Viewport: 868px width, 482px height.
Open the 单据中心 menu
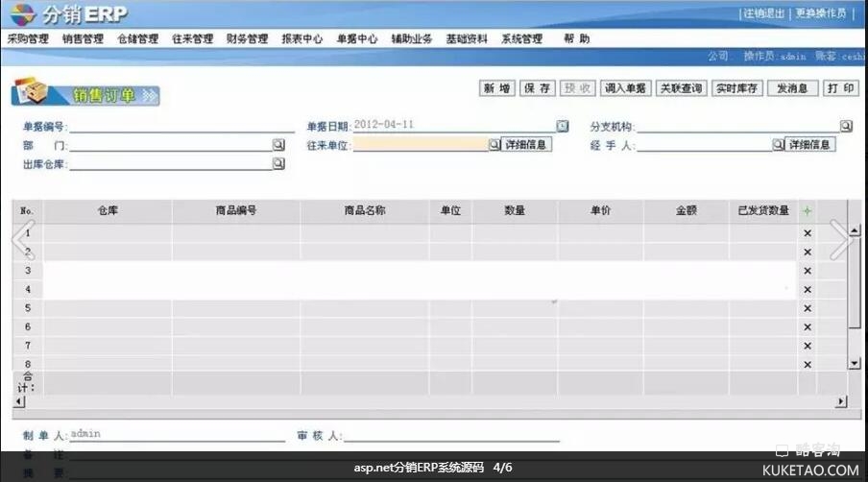(357, 38)
